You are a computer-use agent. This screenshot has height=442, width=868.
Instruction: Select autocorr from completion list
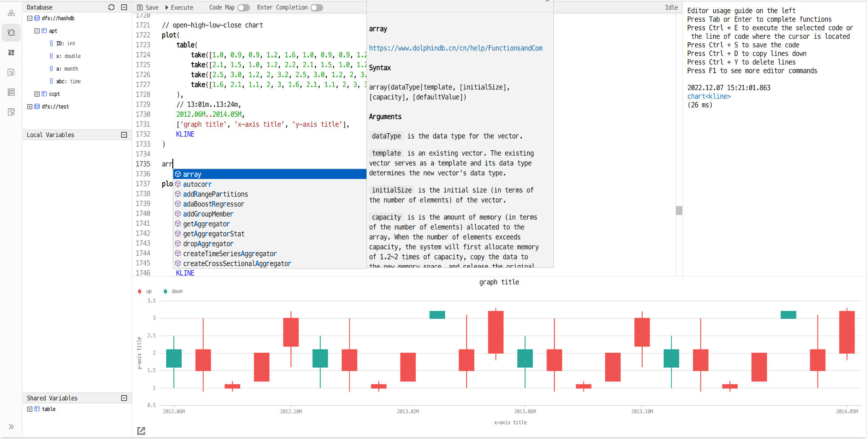point(270,184)
